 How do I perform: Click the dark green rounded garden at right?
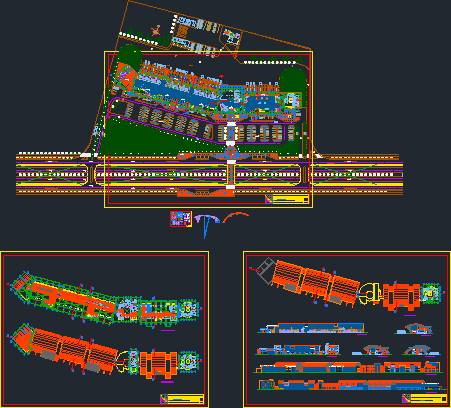coord(292,80)
